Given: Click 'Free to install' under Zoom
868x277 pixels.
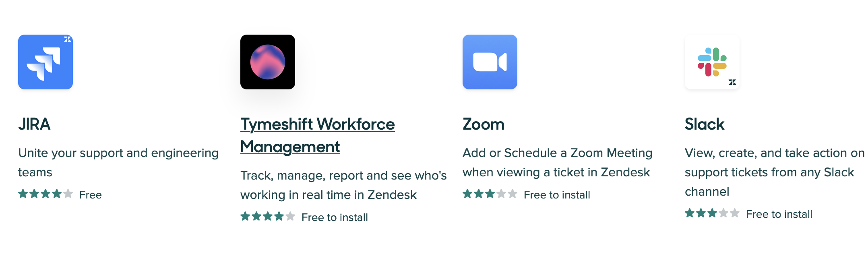Looking at the screenshot, I should coord(557,195).
